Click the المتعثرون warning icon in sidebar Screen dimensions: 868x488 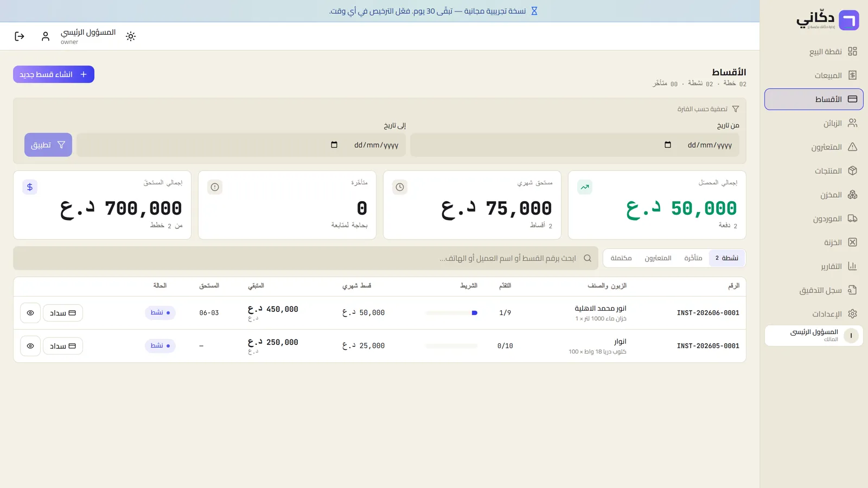[x=852, y=147]
